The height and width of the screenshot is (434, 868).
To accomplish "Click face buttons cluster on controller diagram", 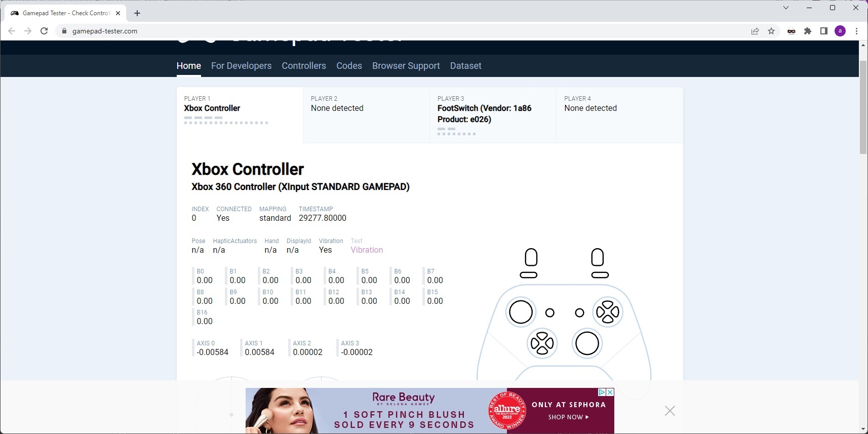I will point(608,312).
